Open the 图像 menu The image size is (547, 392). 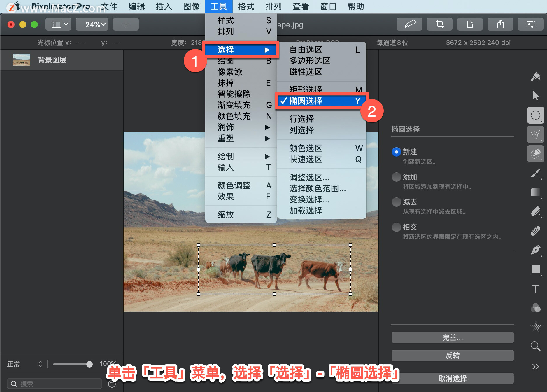click(191, 6)
